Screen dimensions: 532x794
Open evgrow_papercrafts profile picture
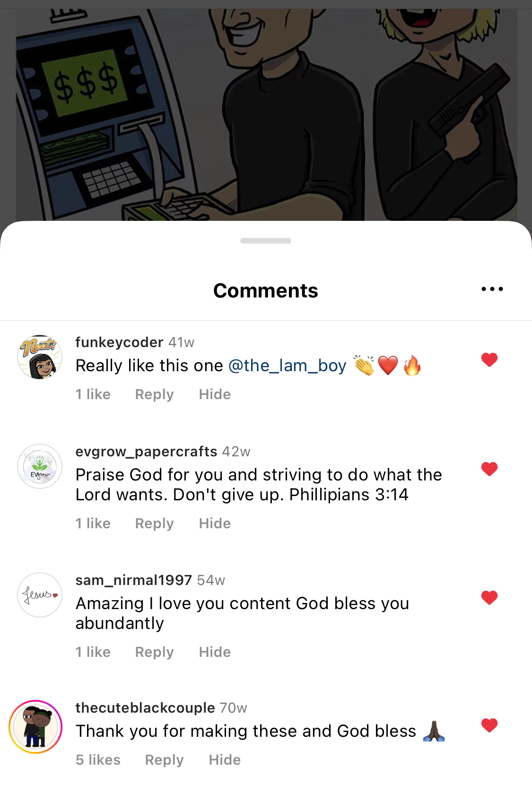(x=40, y=466)
